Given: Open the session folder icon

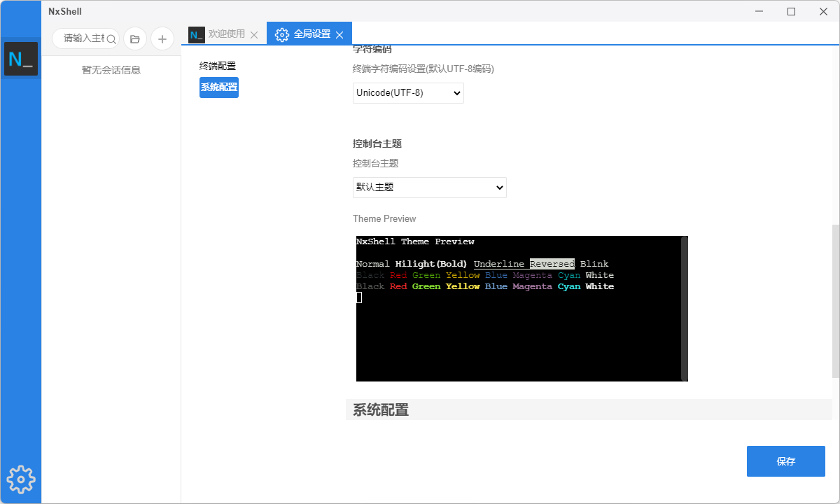Looking at the screenshot, I should point(134,38).
